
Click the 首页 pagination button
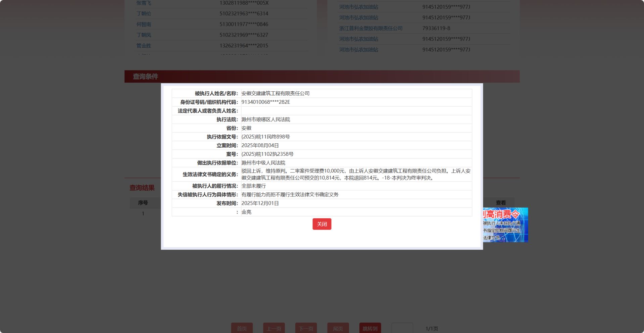pos(242,328)
